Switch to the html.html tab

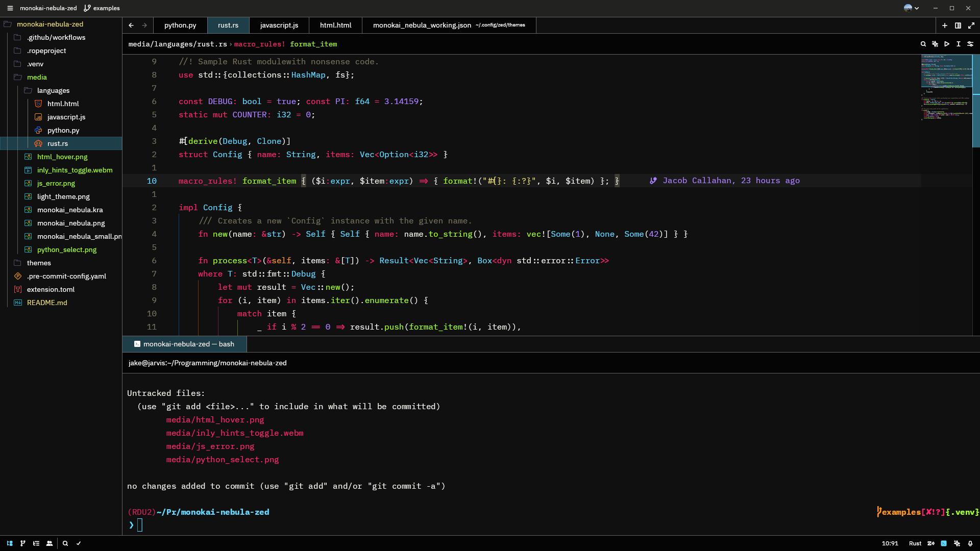point(336,25)
